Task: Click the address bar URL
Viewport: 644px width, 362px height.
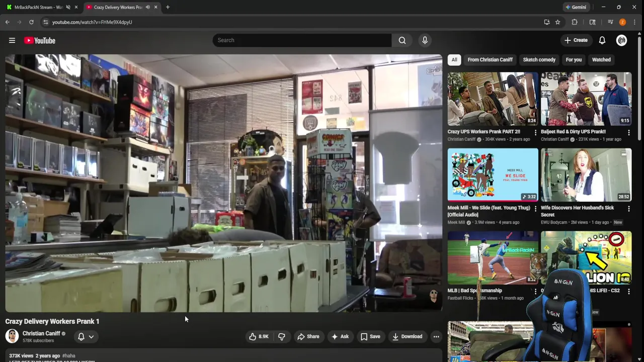Action: (92, 22)
